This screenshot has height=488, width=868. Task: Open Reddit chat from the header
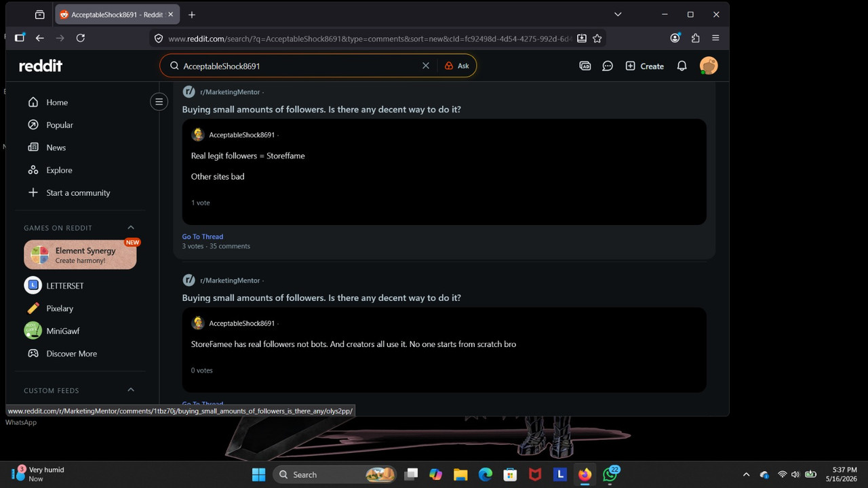click(x=608, y=66)
